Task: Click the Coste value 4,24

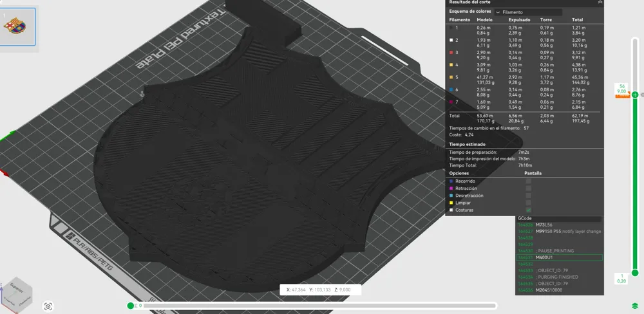Action: [469, 134]
